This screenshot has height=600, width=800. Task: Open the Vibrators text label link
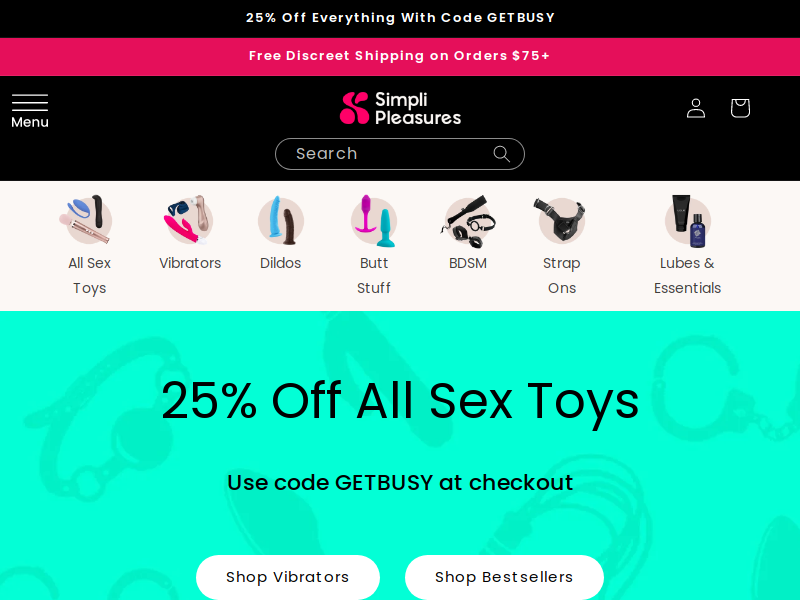(190, 263)
